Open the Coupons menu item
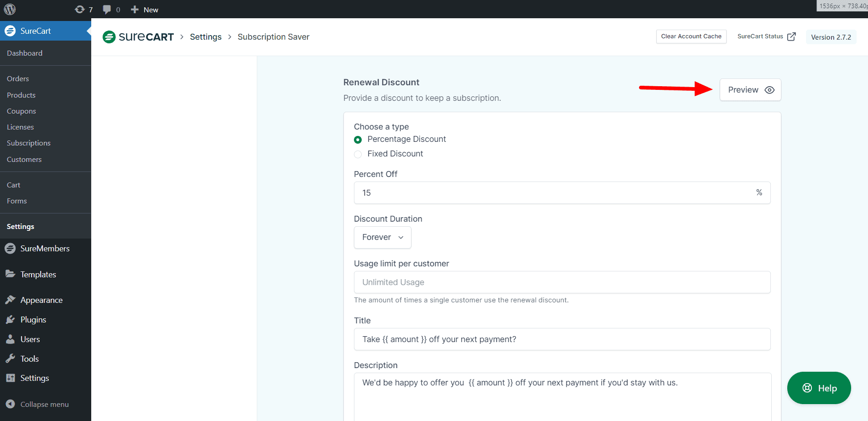The image size is (868, 421). pyautogui.click(x=21, y=111)
